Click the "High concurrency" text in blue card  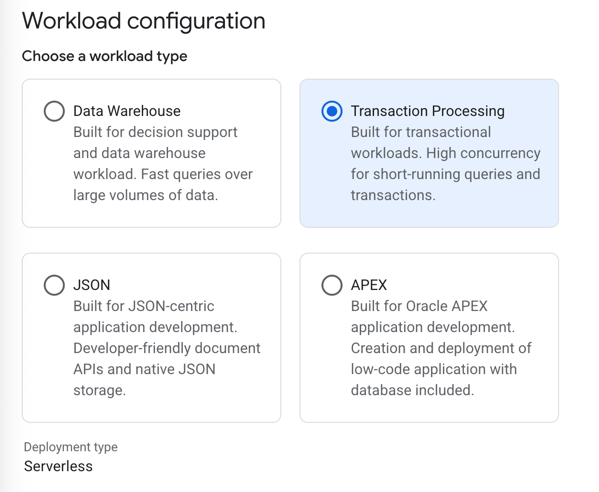483,153
